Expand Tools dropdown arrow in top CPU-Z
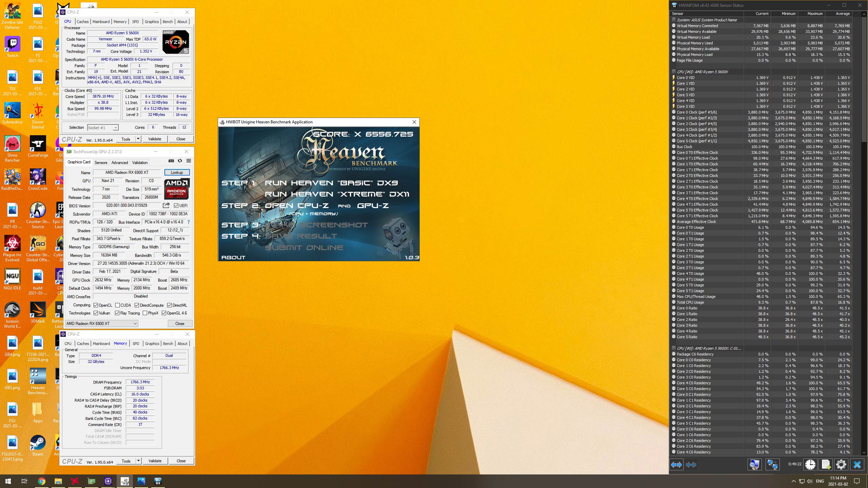This screenshot has width=868, height=488. [x=138, y=139]
